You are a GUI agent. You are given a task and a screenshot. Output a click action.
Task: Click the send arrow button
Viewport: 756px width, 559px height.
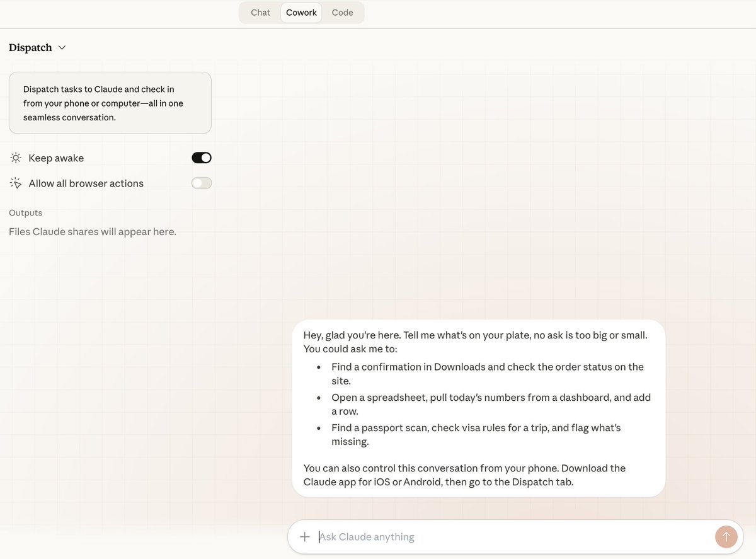pyautogui.click(x=726, y=537)
